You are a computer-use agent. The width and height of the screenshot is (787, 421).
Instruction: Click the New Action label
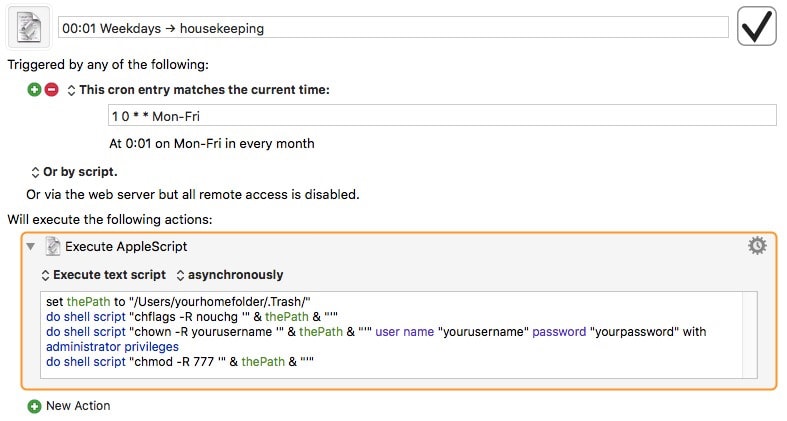coord(78,405)
